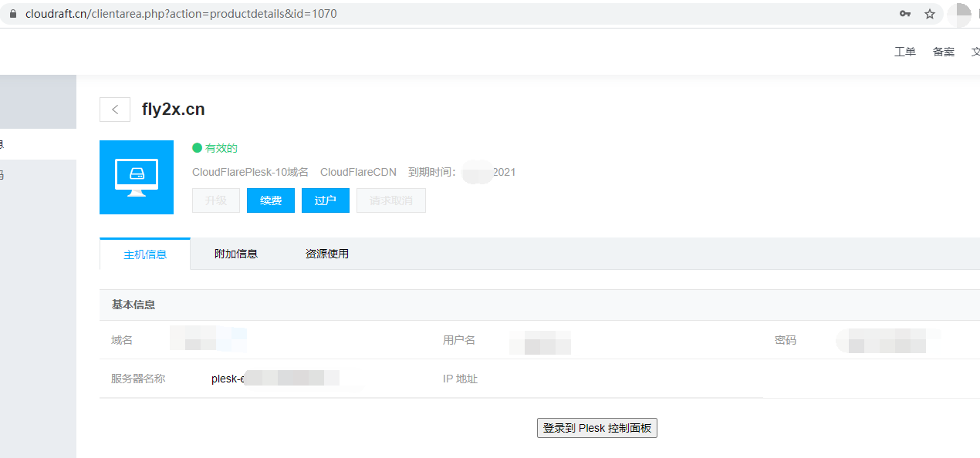Click the fly2x.cn page title
980x458 pixels.
click(174, 109)
